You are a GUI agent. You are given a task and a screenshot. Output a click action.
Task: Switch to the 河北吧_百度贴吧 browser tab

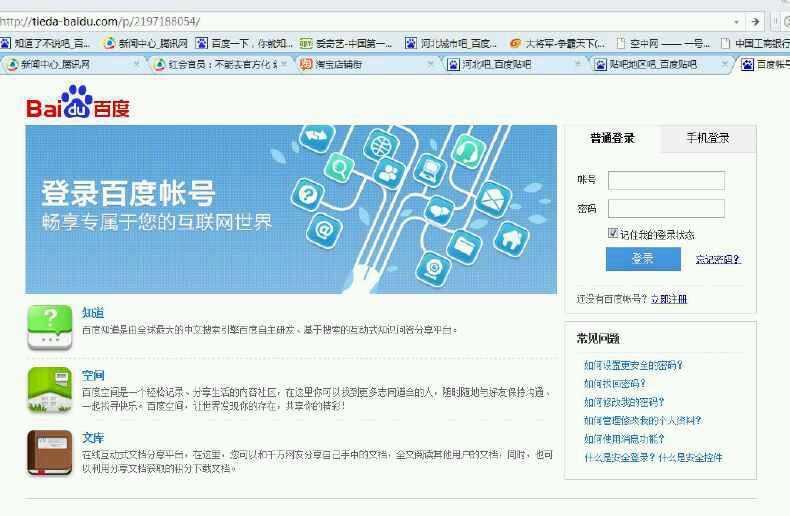(x=514, y=64)
